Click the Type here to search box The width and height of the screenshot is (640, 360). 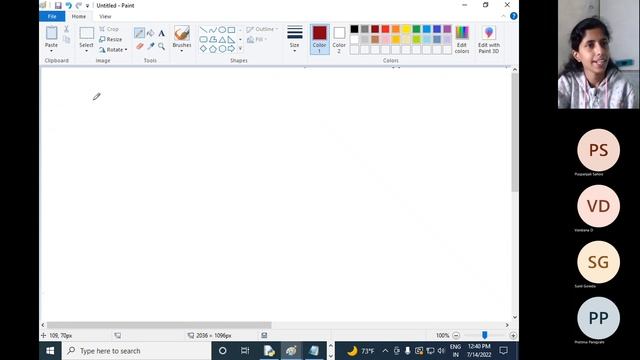coord(136,351)
